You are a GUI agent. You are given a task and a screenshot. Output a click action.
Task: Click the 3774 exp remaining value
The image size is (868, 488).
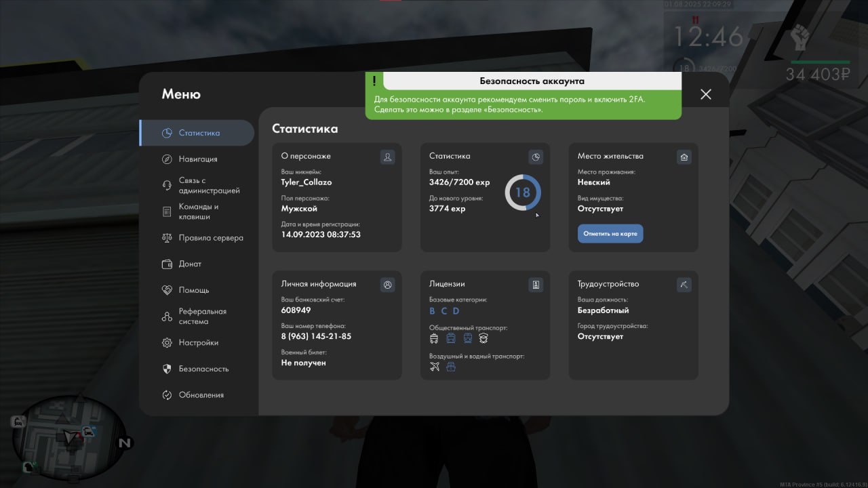click(448, 209)
